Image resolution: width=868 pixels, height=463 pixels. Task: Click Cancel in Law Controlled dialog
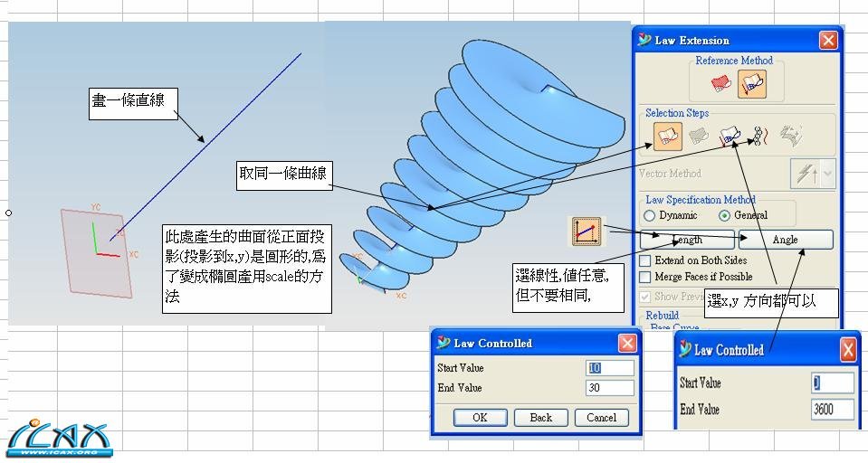(601, 418)
